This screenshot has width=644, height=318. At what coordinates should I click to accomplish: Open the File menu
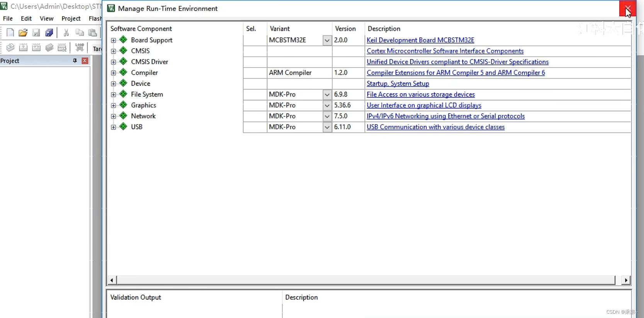pyautogui.click(x=8, y=19)
